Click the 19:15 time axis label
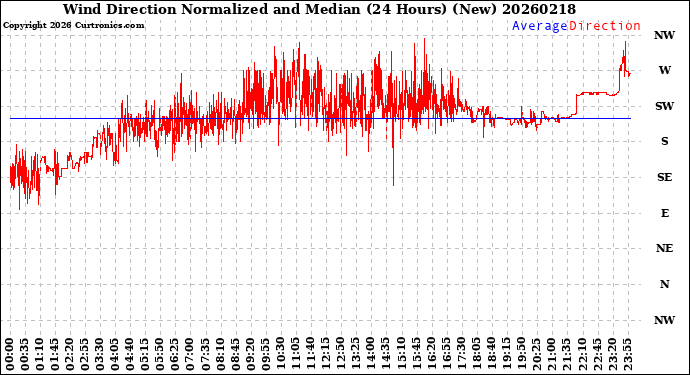Viewport: 690px width, 375px height. (x=507, y=355)
